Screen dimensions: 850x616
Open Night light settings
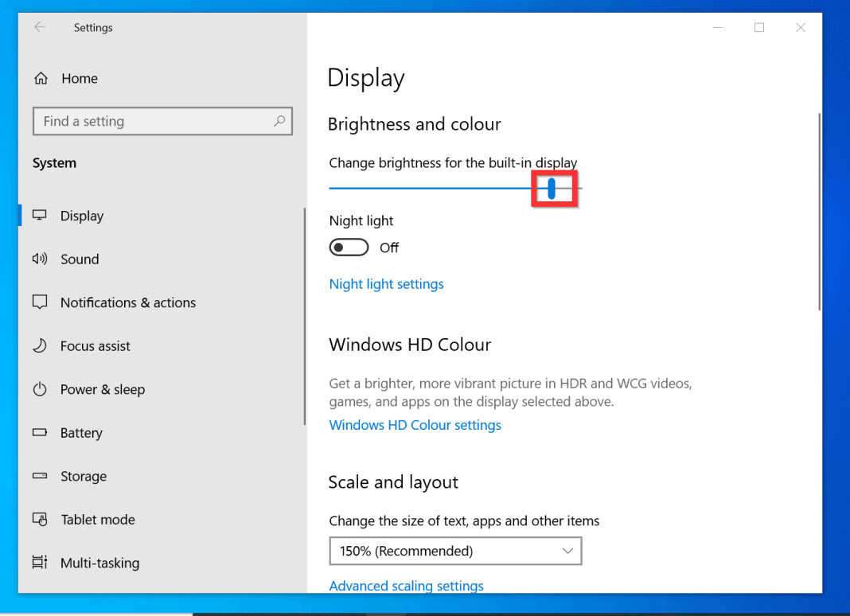(x=386, y=283)
